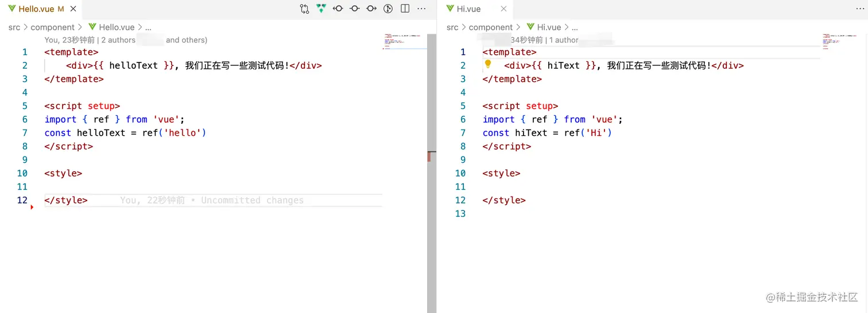Open component breadcrumb in Hi.vue editor
The width and height of the screenshot is (868, 313).
[491, 27]
